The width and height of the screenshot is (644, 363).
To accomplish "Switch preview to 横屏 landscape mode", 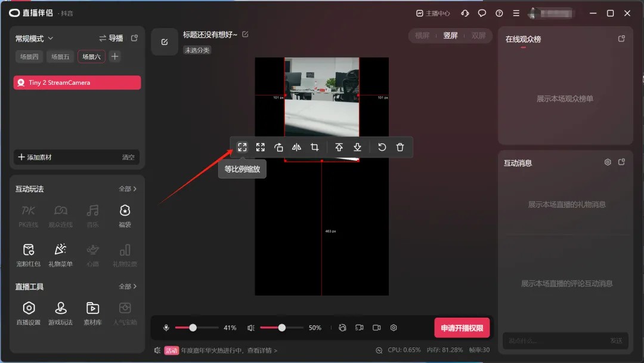I will [x=422, y=36].
